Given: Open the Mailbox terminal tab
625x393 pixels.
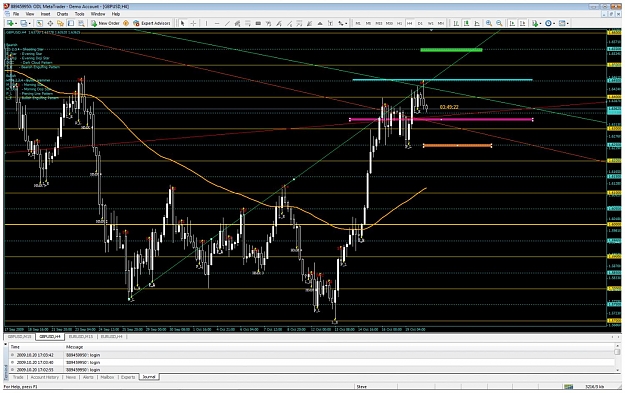Looking at the screenshot, I should coord(107,377).
